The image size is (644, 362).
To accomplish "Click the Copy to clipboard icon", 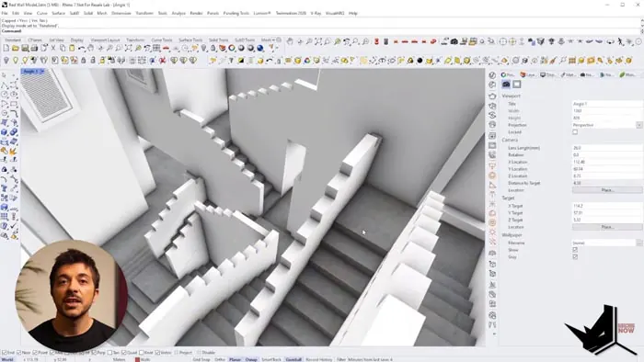I will [x=63, y=49].
